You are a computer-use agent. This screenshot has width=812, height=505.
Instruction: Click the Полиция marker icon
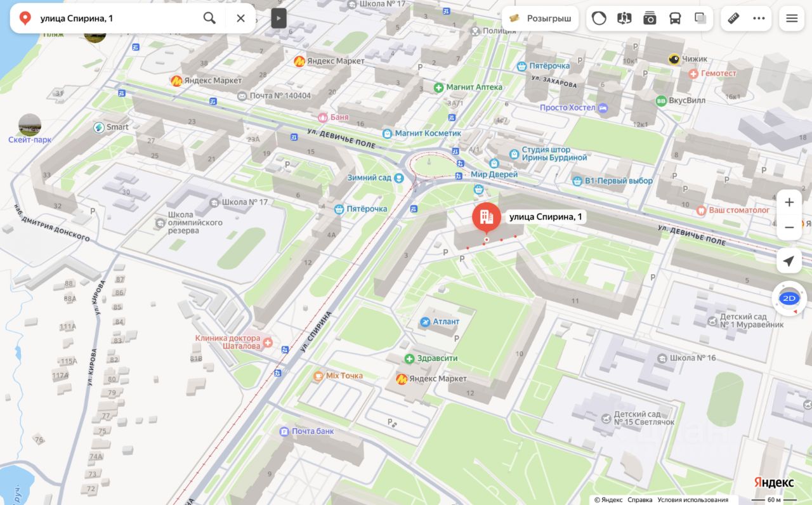pyautogui.click(x=475, y=30)
